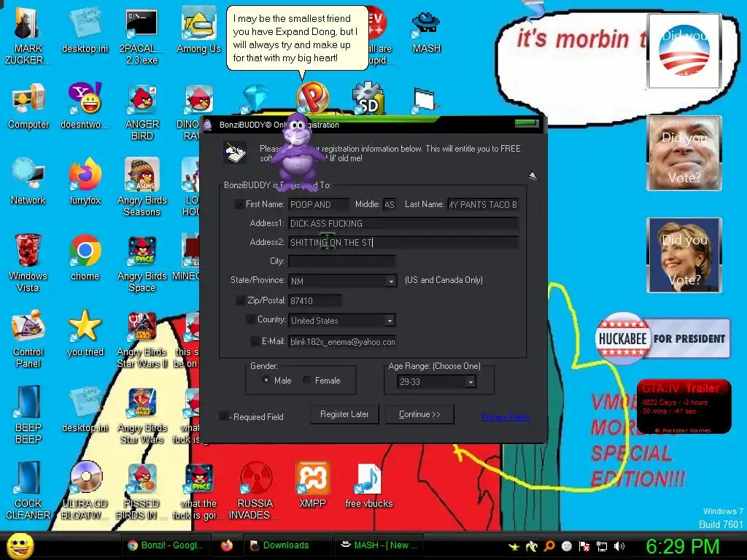
Task: Launch the ANGER BIRD desktop icon
Action: tap(142, 112)
